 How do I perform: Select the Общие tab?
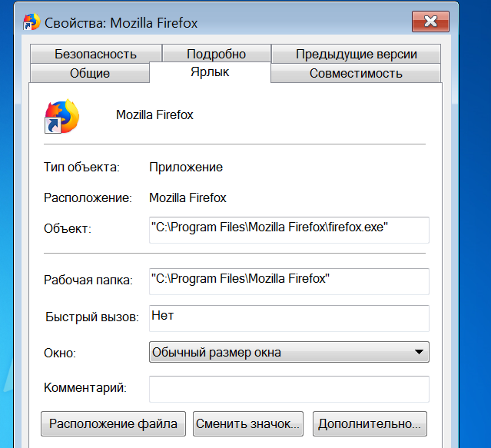coord(89,74)
